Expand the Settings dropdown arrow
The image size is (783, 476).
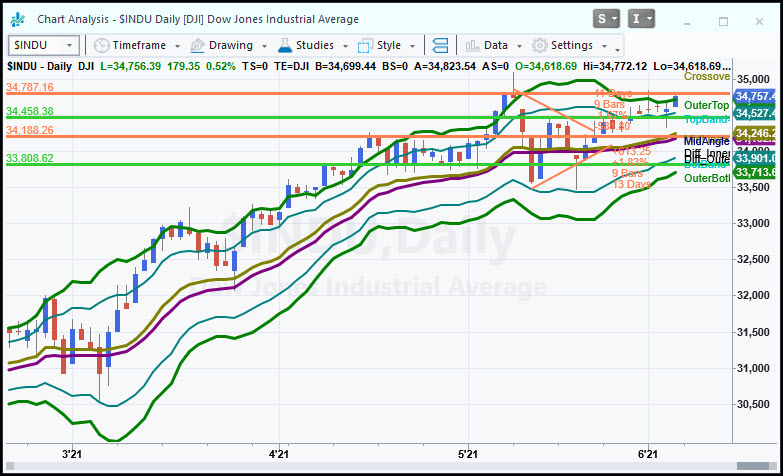pos(604,46)
